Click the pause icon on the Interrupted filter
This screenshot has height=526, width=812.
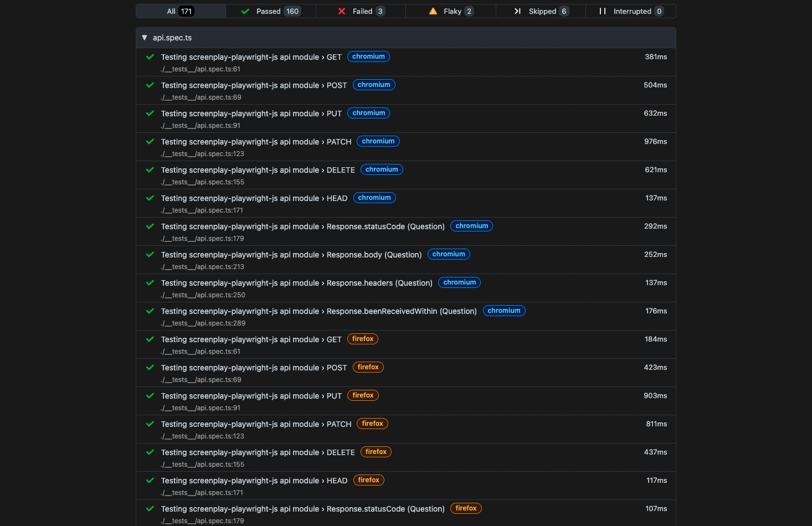[x=602, y=11]
